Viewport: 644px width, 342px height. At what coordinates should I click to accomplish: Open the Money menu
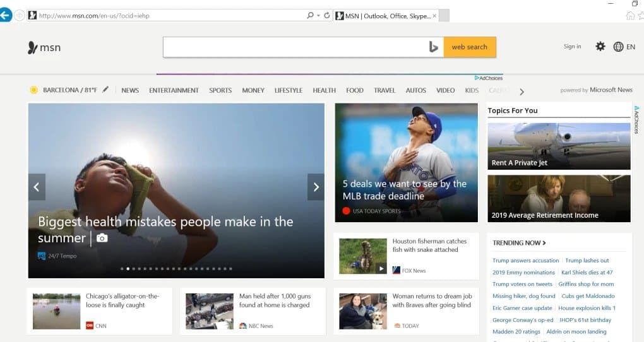click(x=253, y=90)
